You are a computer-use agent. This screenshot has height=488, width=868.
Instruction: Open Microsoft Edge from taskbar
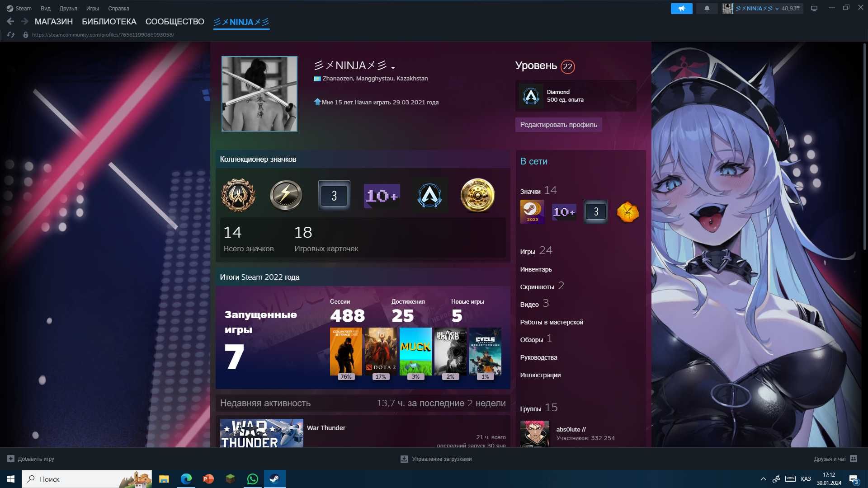[x=186, y=479]
